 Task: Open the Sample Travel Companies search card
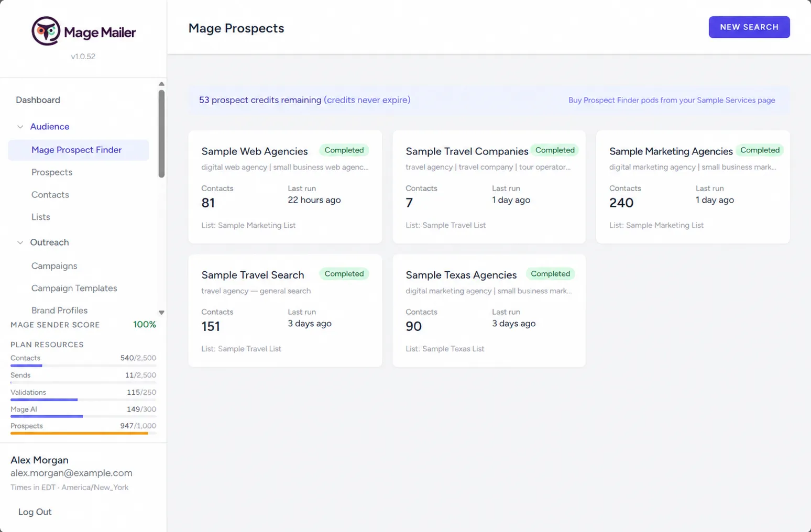coord(489,187)
